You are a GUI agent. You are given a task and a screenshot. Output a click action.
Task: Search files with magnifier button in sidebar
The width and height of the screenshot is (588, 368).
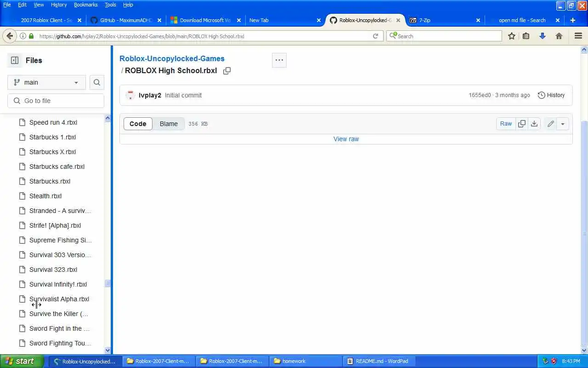[x=97, y=82]
